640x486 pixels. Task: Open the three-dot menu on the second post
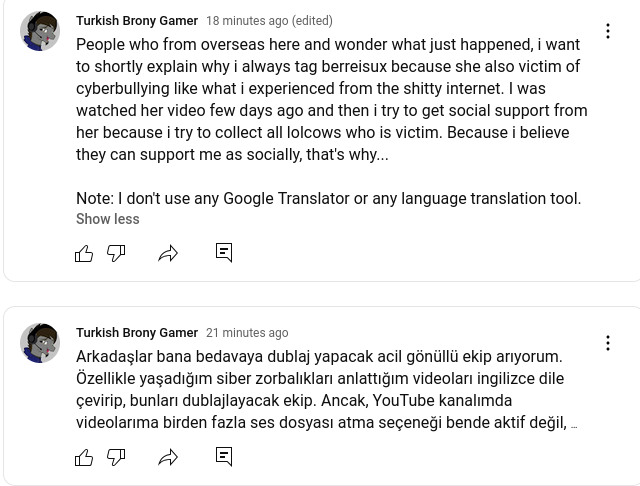(x=608, y=343)
